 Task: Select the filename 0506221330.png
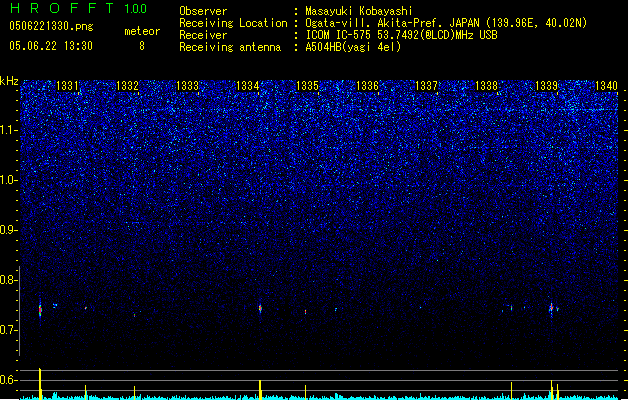(51, 26)
